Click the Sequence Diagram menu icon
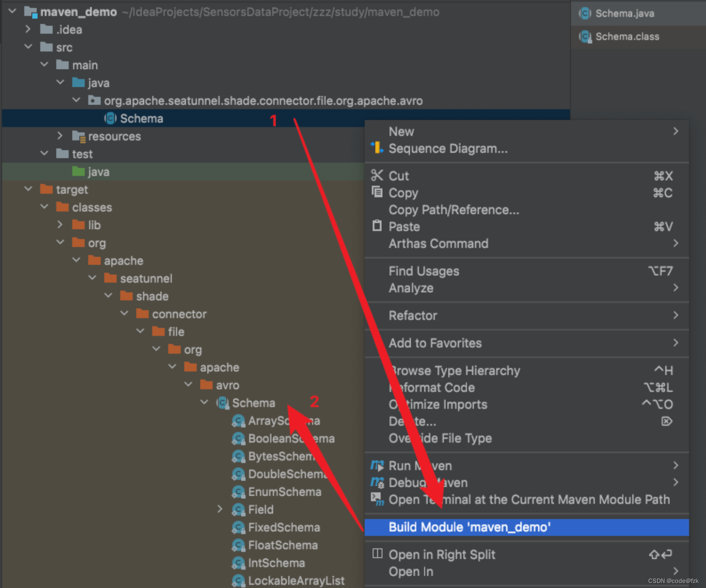This screenshot has height=588, width=706. [377, 148]
